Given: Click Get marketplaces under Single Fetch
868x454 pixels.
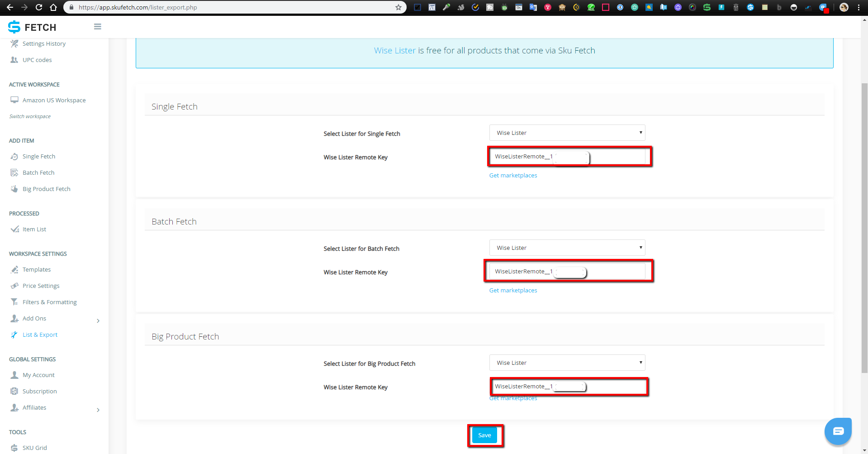Looking at the screenshot, I should pyautogui.click(x=513, y=175).
